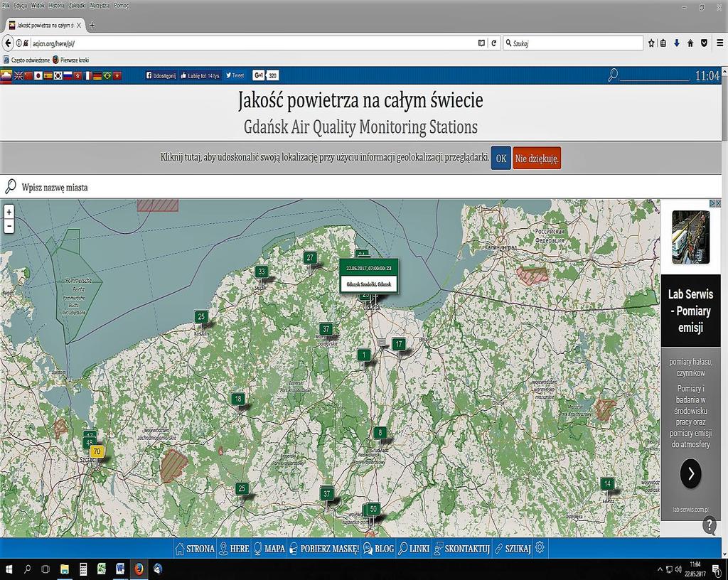This screenshot has width=728, height=580.
Task: Open the Narzędzia menu
Action: pos(100,6)
